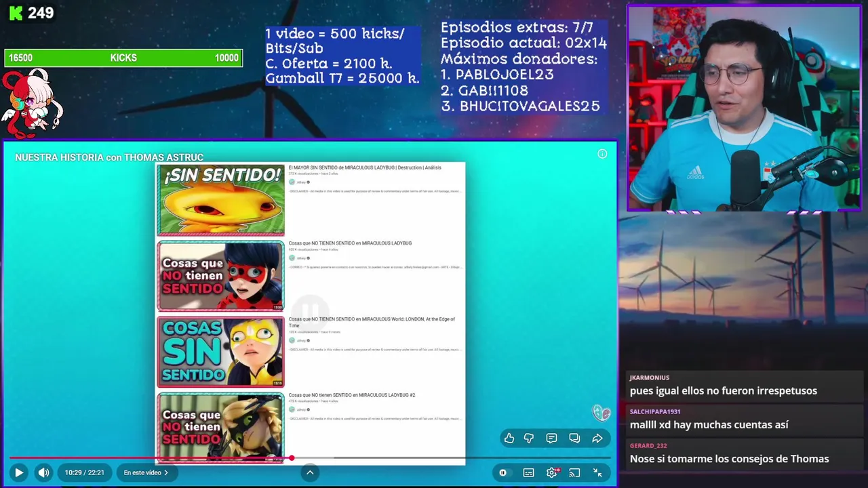The image size is (868, 488).
Task: Click the thumbs-down dislike icon
Action: tap(528, 439)
